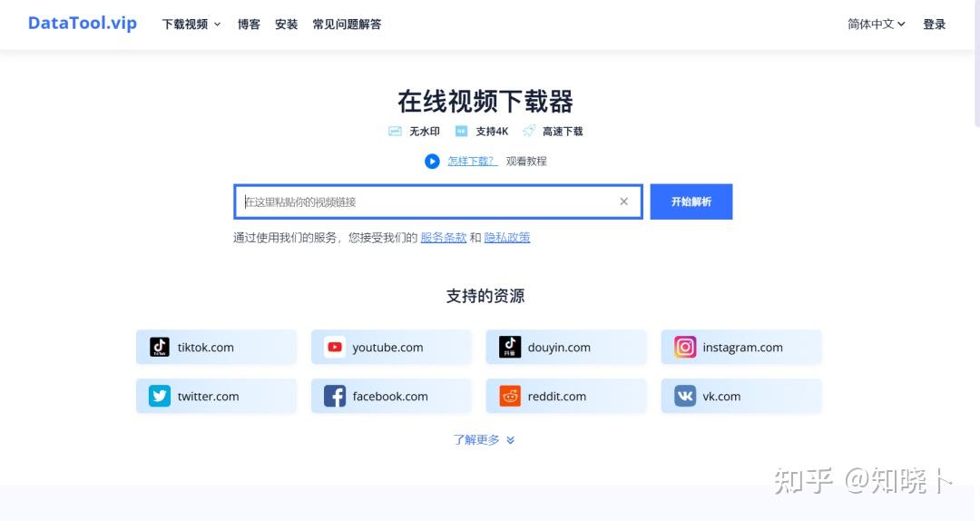Select the instagram.com text label
The height and width of the screenshot is (521, 980).
[742, 347]
